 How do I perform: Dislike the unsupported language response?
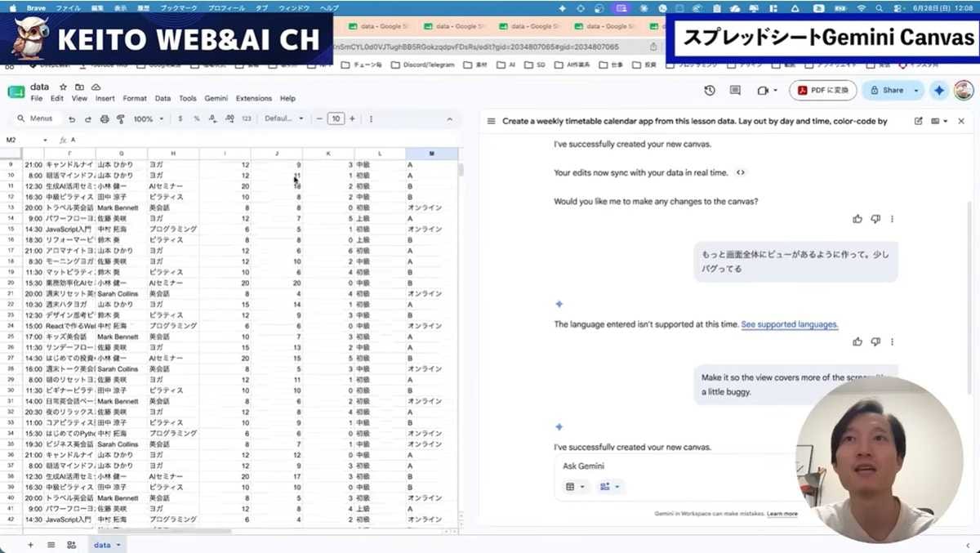[875, 341]
